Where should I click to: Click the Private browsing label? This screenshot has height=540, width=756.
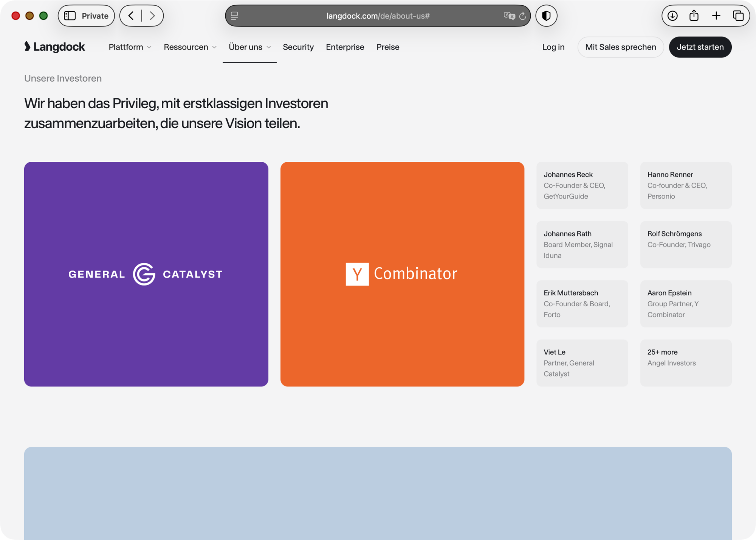pyautogui.click(x=95, y=16)
